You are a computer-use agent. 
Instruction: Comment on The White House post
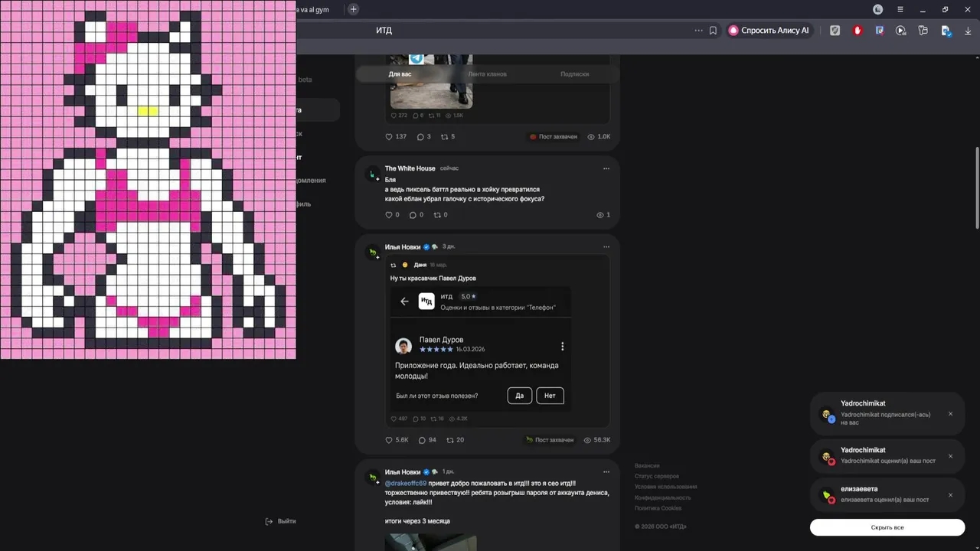click(x=416, y=215)
